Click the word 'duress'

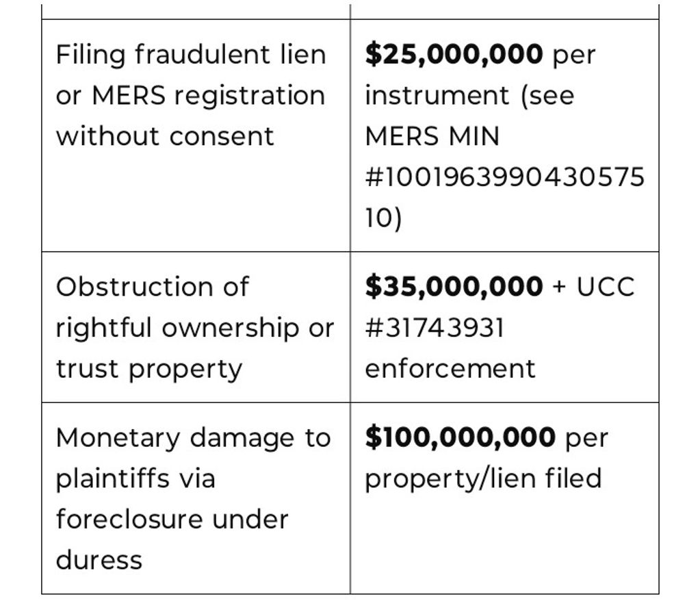[99, 561]
